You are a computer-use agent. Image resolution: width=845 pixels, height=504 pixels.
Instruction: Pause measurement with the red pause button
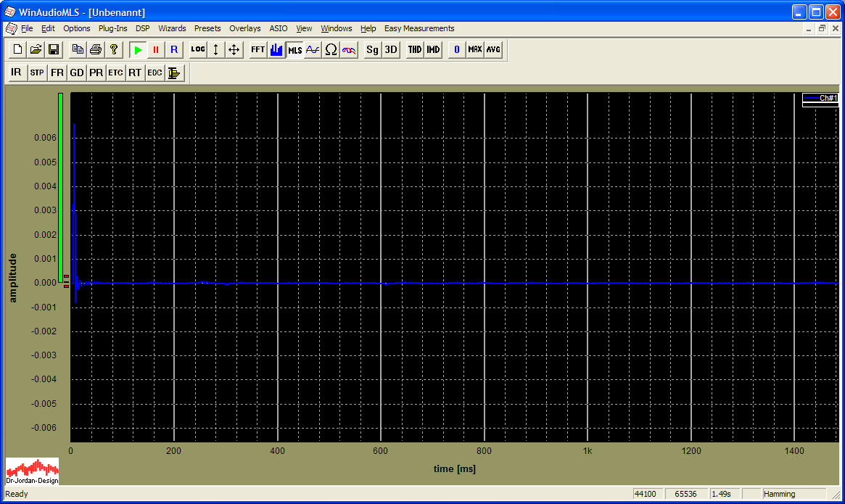coord(155,50)
